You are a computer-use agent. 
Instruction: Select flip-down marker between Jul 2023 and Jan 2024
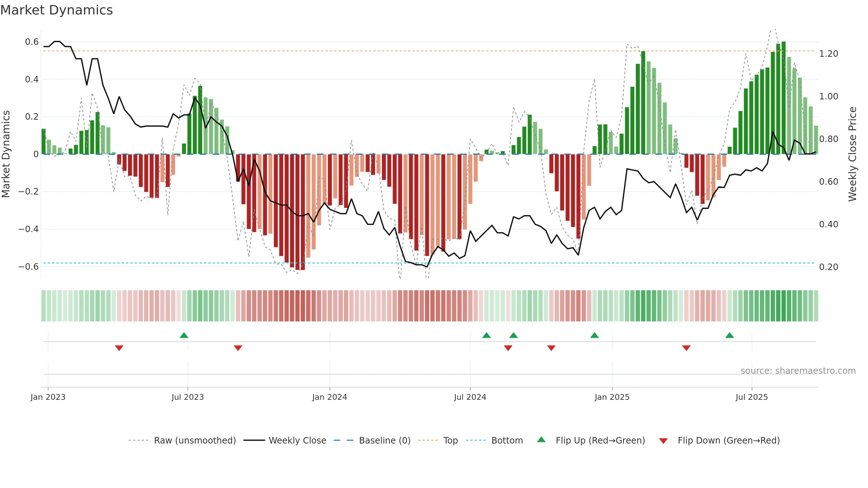pos(238,348)
